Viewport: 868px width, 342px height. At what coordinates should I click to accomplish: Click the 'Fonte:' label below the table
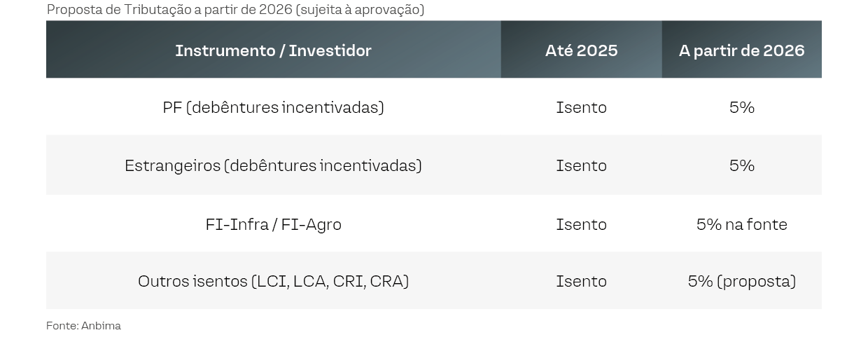[62, 326]
